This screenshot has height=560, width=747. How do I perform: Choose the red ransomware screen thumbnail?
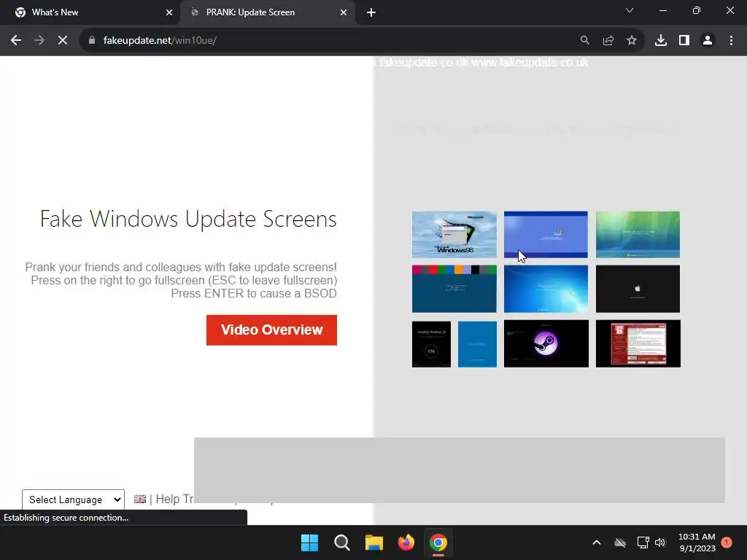(x=638, y=344)
